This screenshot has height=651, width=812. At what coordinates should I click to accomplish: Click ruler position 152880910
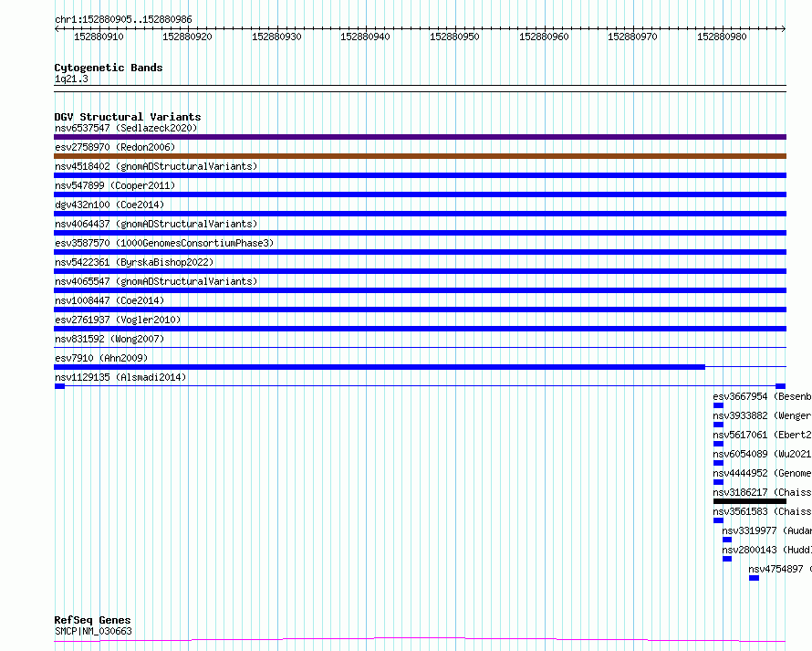click(99, 37)
